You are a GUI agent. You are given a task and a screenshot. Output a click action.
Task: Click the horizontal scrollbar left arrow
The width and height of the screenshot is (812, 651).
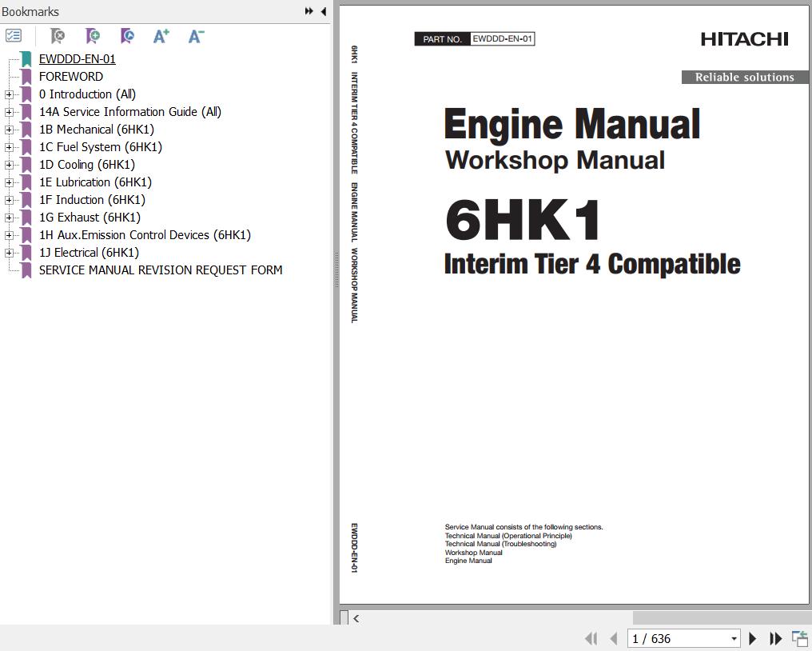356,618
